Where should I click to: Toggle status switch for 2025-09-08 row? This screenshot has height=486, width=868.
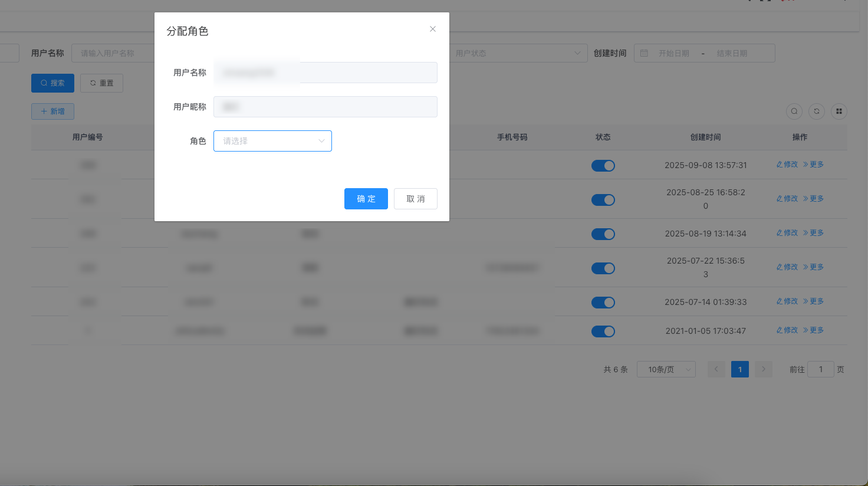pyautogui.click(x=603, y=166)
